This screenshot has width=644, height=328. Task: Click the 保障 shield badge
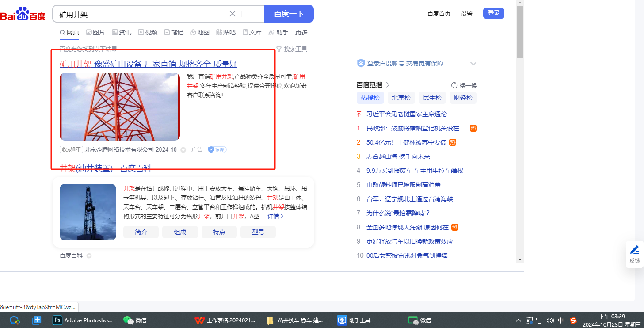point(217,150)
